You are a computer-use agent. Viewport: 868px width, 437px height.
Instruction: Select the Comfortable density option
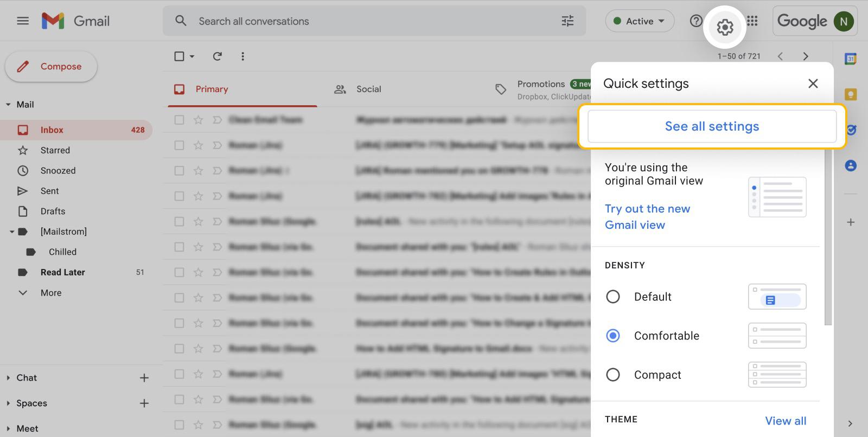[x=613, y=336]
